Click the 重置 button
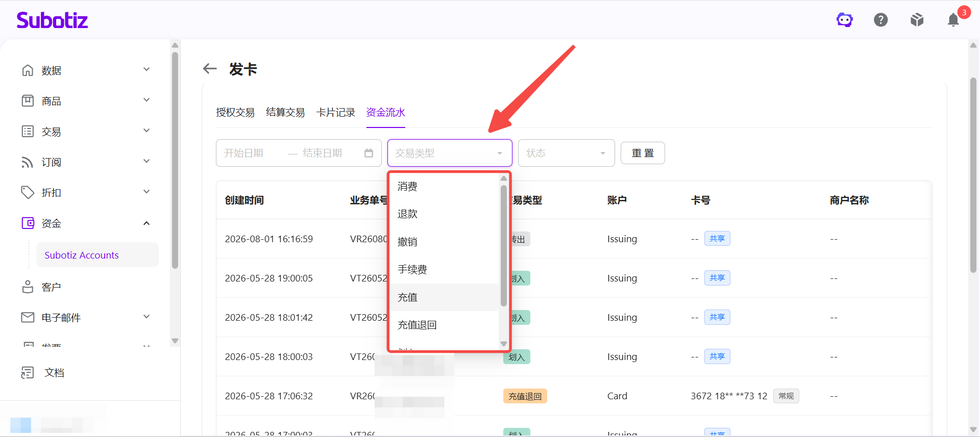 coord(643,153)
